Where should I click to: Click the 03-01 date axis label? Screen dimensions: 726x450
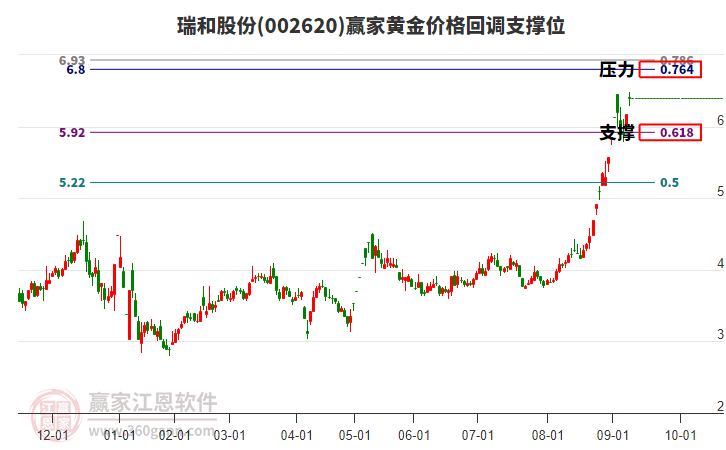click(x=230, y=436)
